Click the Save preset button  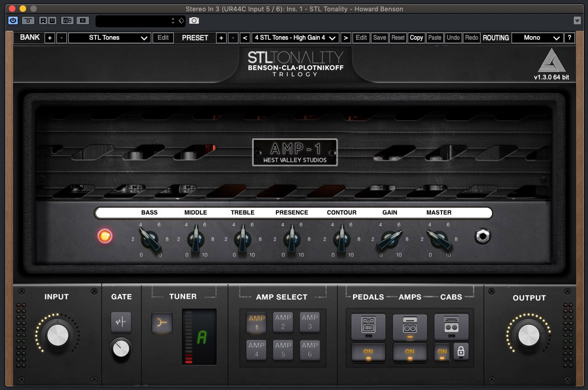point(380,38)
